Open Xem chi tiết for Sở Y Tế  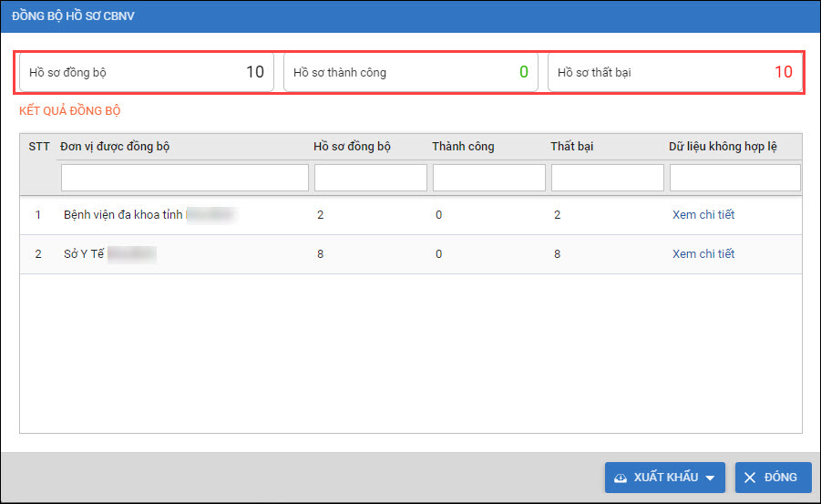[703, 254]
